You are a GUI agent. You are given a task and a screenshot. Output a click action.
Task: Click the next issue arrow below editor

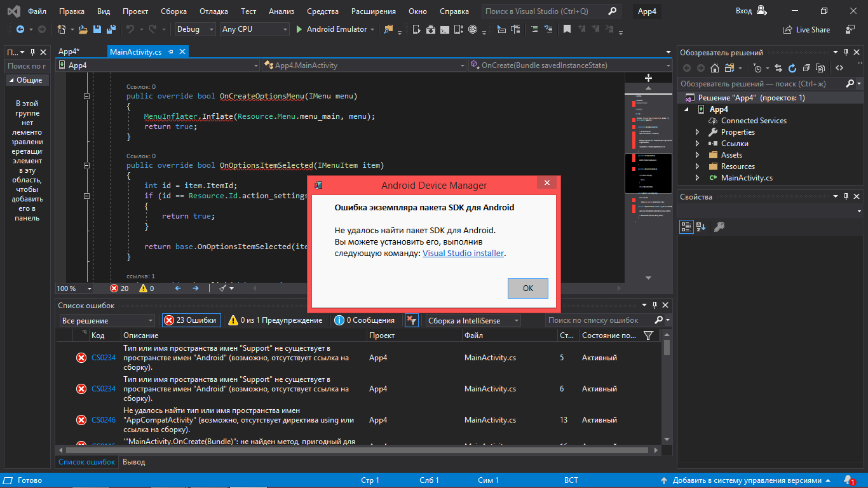point(196,288)
